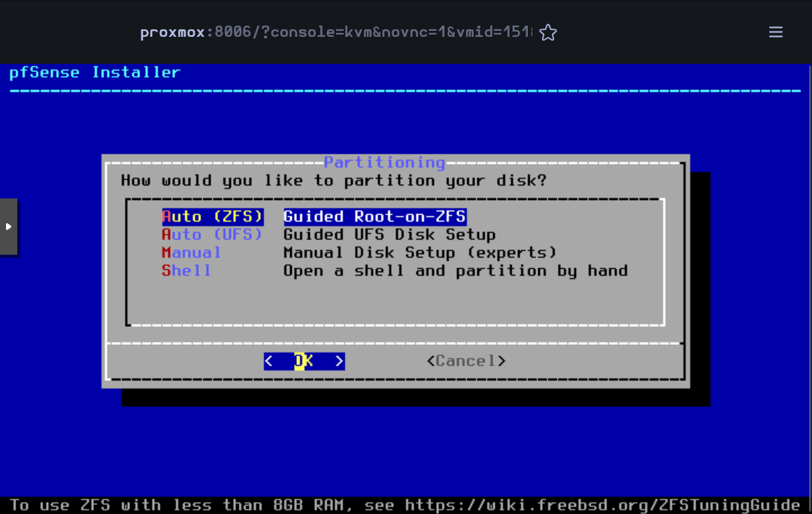Viewport: 812px width, 514px height.
Task: Click the Open a shell description text
Action: [x=455, y=271]
